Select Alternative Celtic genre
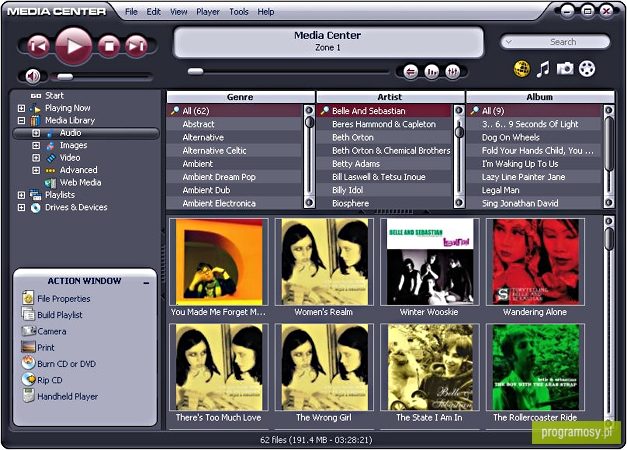 coord(234,151)
